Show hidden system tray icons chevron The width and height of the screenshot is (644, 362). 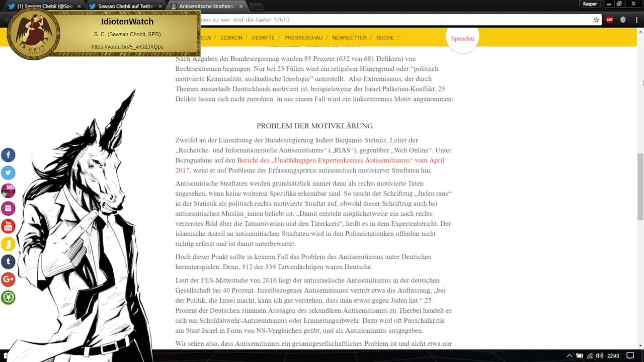(570, 355)
